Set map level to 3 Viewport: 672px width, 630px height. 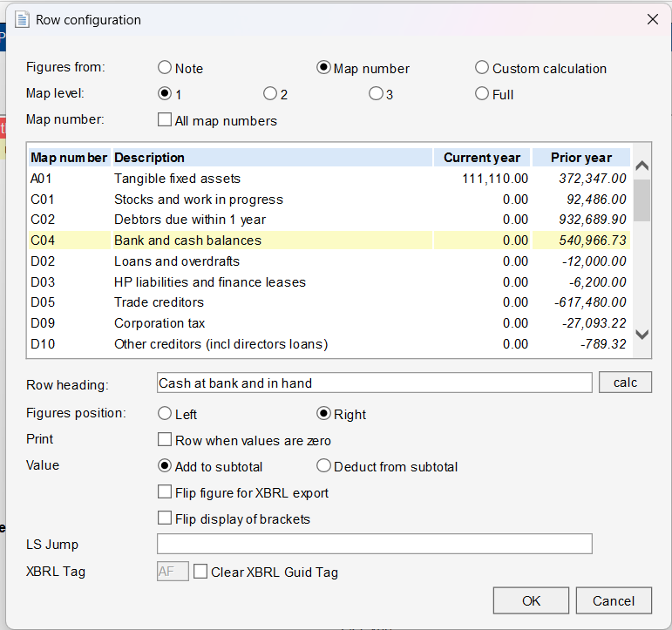pos(376,93)
